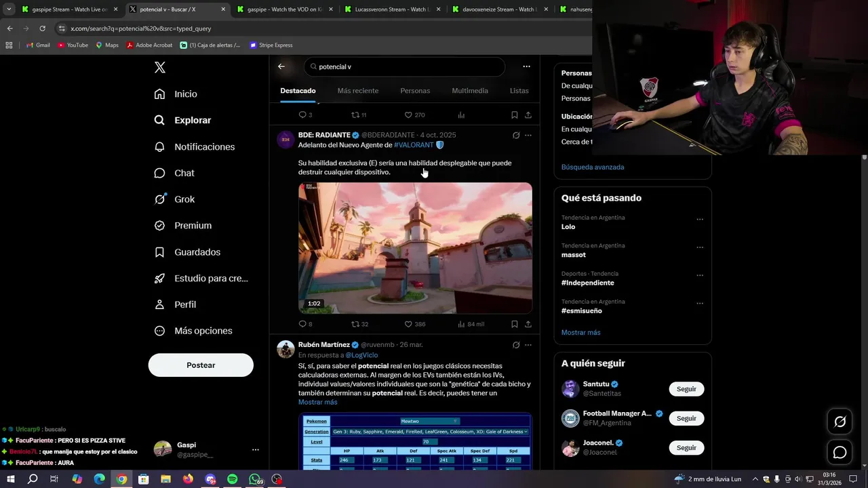Viewport: 868px width, 488px height.
Task: Open Grok in the sidebar
Action: point(174,199)
